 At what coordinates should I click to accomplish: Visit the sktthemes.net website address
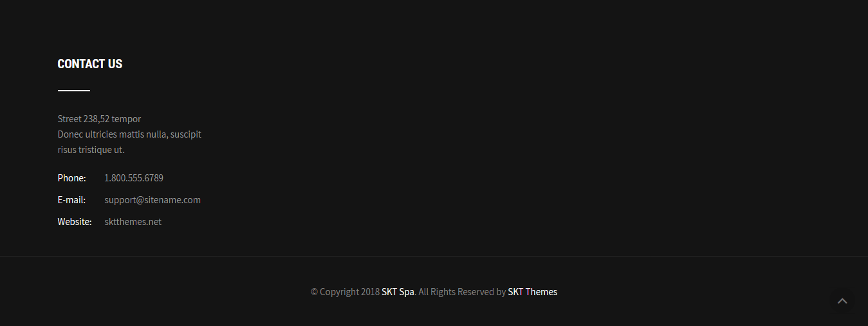133,222
